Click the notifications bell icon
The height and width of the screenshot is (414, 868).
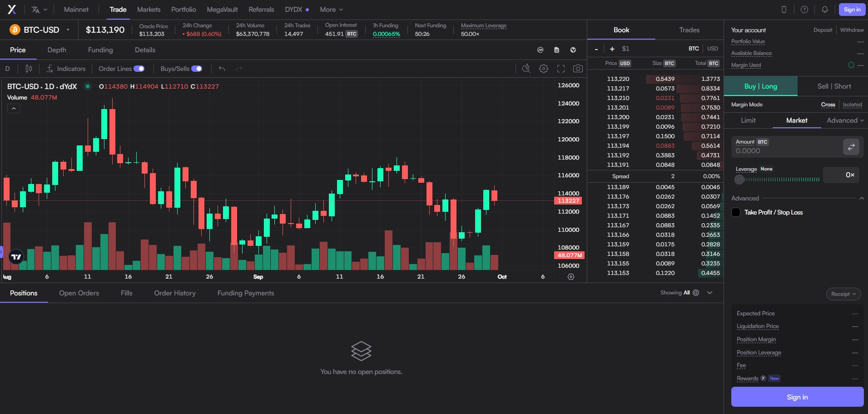[x=825, y=10]
